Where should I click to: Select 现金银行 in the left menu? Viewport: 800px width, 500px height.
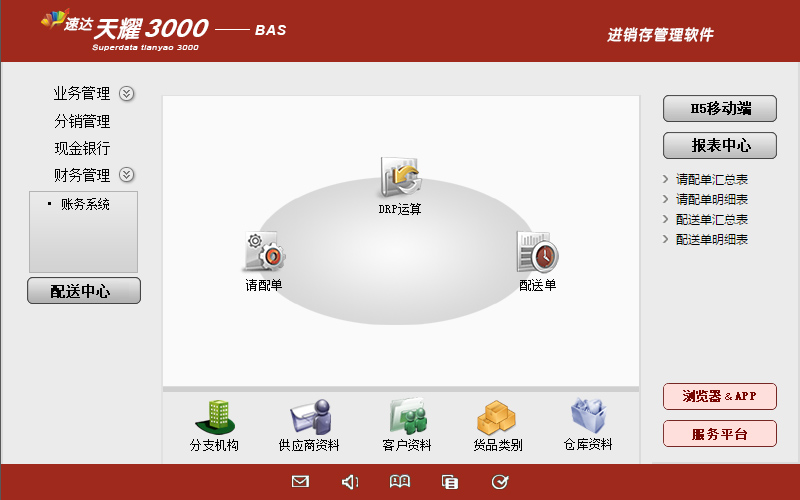[x=82, y=149]
